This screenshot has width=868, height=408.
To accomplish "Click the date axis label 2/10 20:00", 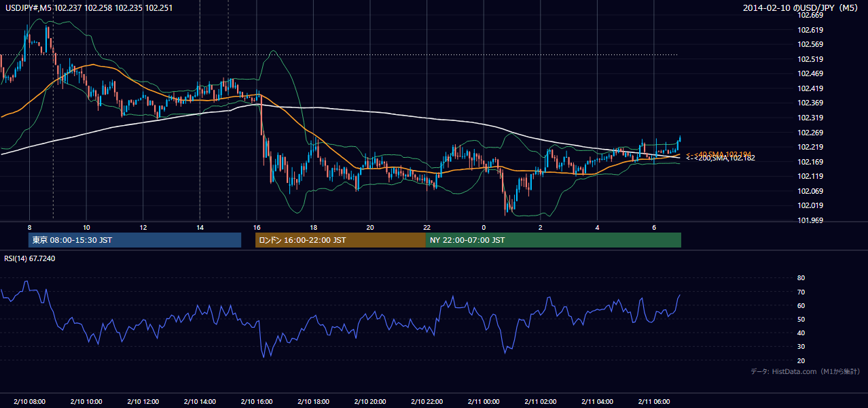I will 369,402.
